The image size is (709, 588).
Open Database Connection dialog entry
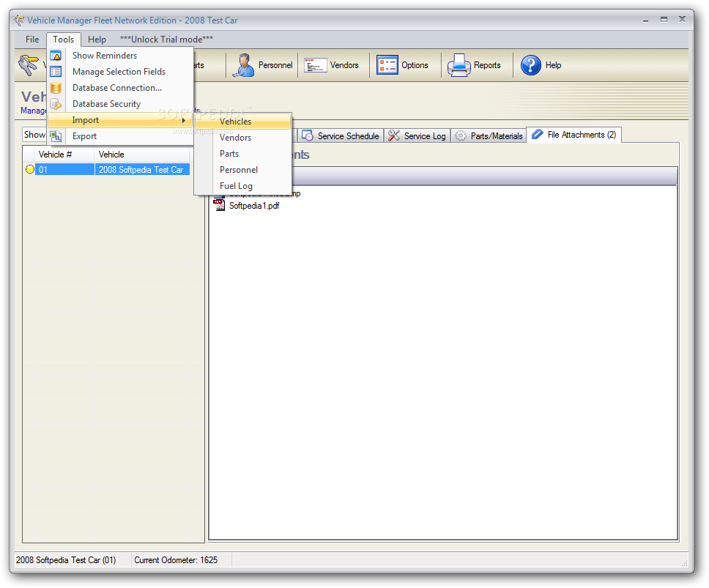coord(117,88)
